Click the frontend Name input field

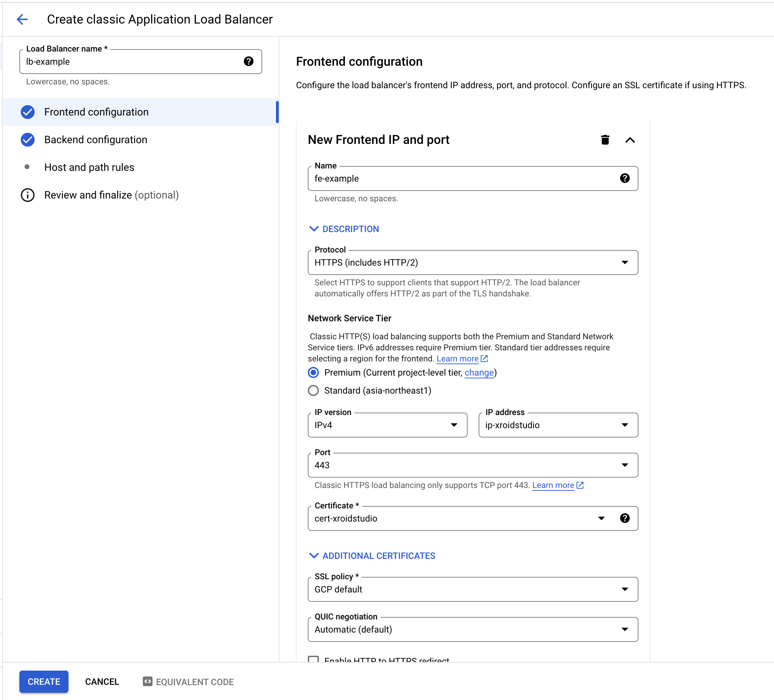(x=461, y=178)
